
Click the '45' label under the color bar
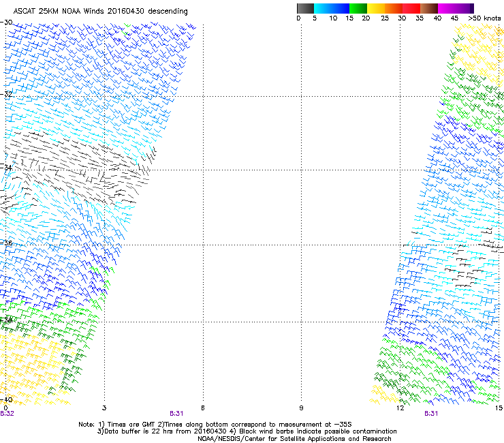click(454, 18)
